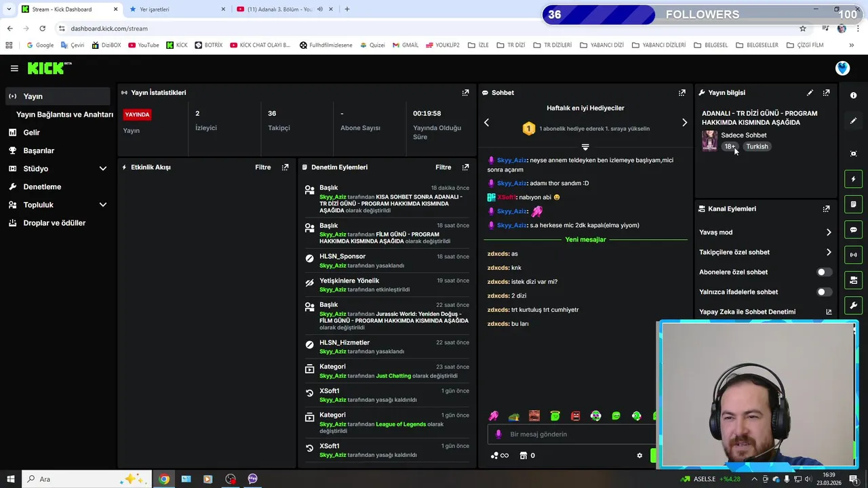Pick the red angry face emote
The width and height of the screenshot is (868, 488).
click(x=575, y=415)
